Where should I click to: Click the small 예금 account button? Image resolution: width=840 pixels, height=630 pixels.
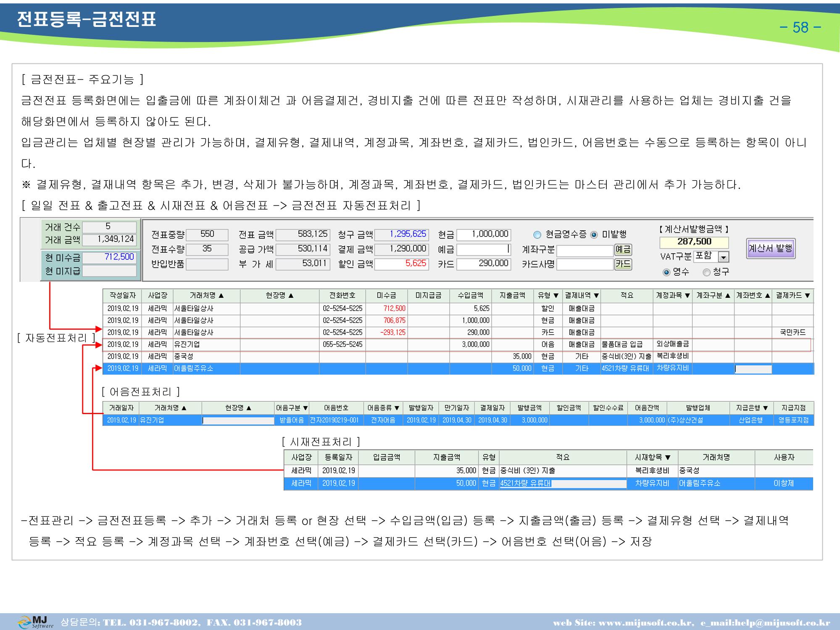[623, 250]
